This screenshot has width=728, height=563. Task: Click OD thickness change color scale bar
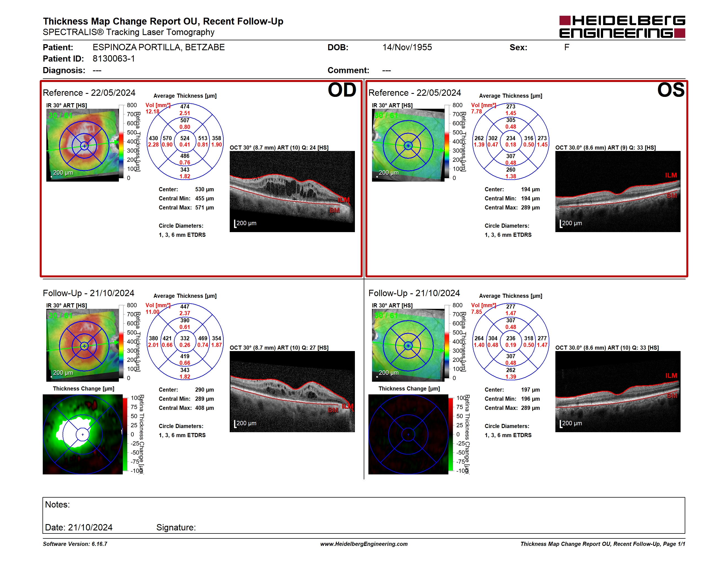(125, 434)
